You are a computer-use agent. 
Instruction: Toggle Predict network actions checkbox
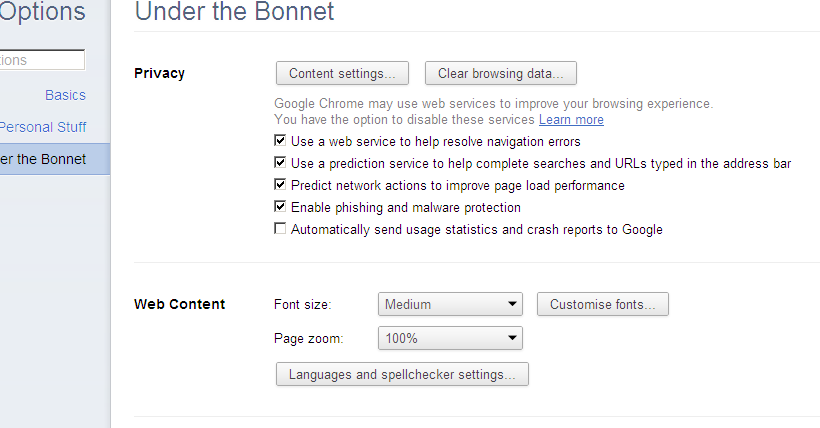coord(281,185)
